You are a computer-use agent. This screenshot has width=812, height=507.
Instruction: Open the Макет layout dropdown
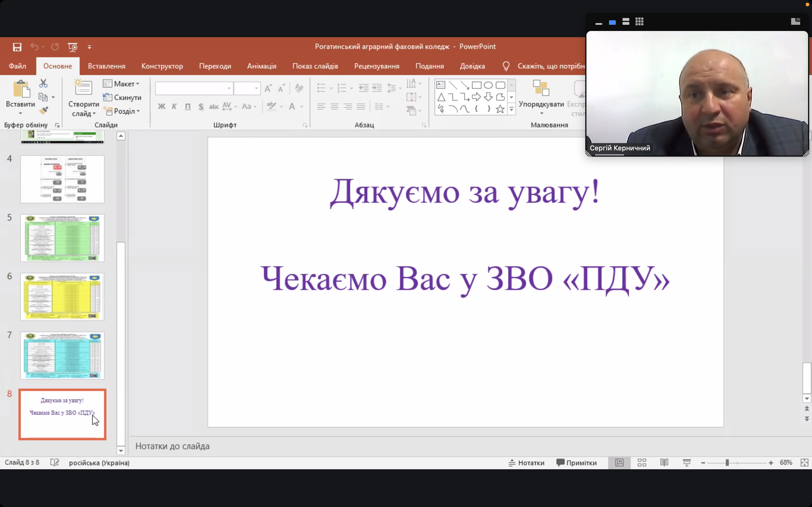coord(122,84)
